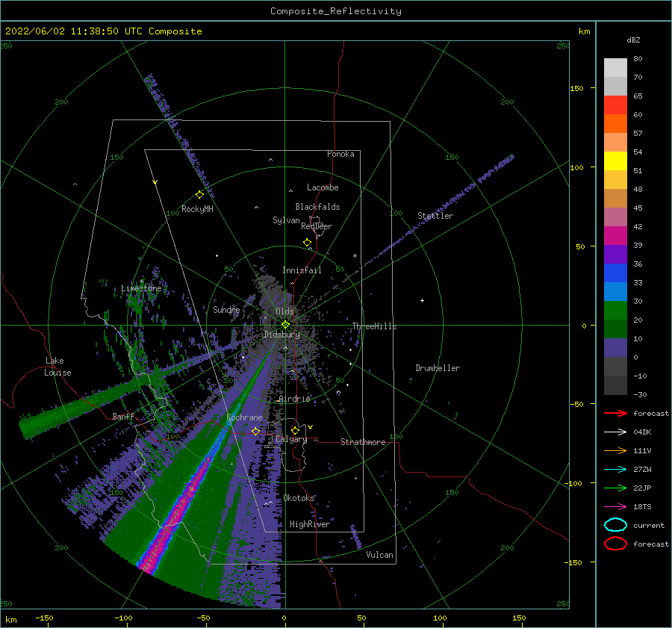The height and width of the screenshot is (628, 672).
Task: Select the bright yellow 51-54 dBZ swatch
Action: [615, 161]
